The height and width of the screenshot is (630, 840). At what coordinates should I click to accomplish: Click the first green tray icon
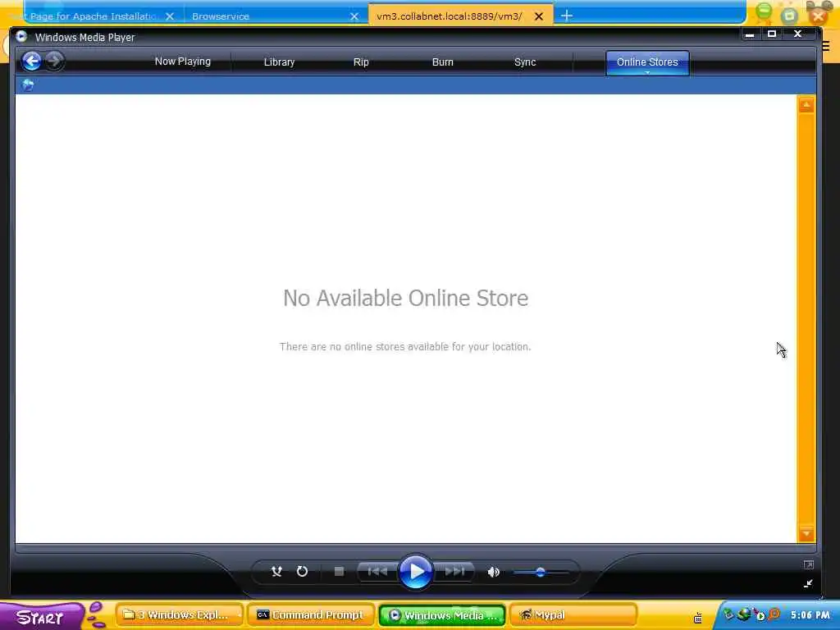[x=728, y=614]
